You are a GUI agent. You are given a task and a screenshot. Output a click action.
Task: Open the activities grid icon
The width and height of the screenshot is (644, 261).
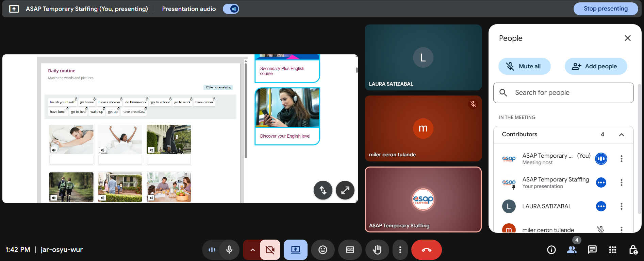612,250
